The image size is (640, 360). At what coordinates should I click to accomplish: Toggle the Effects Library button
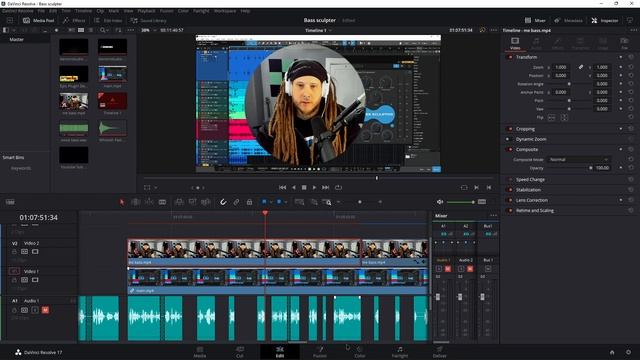74,20
